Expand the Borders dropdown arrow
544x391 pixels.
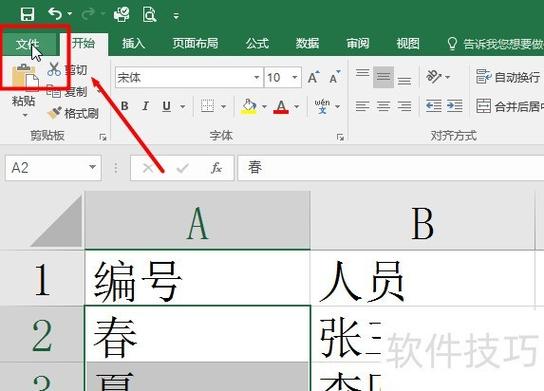click(x=223, y=107)
